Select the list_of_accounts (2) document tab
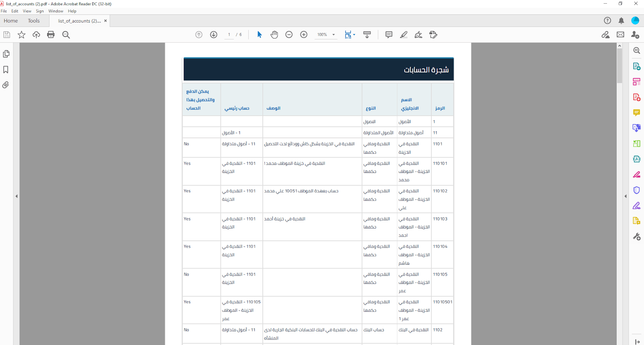 click(79, 21)
